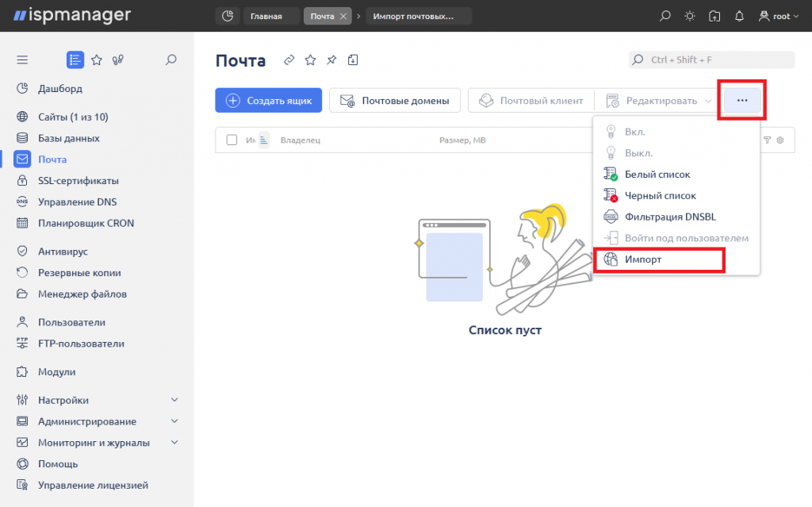Click the export icon beside Почта title
Screen dimensions: 812x507
click(353, 60)
